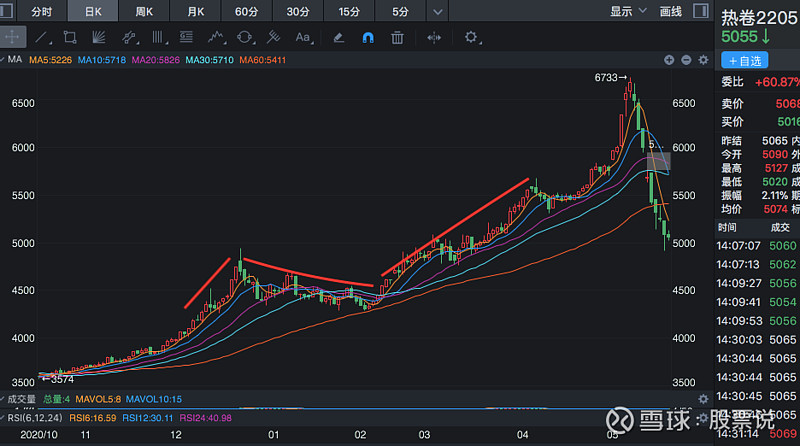Click the eraser tool icon
The image size is (800, 446).
pos(338,37)
